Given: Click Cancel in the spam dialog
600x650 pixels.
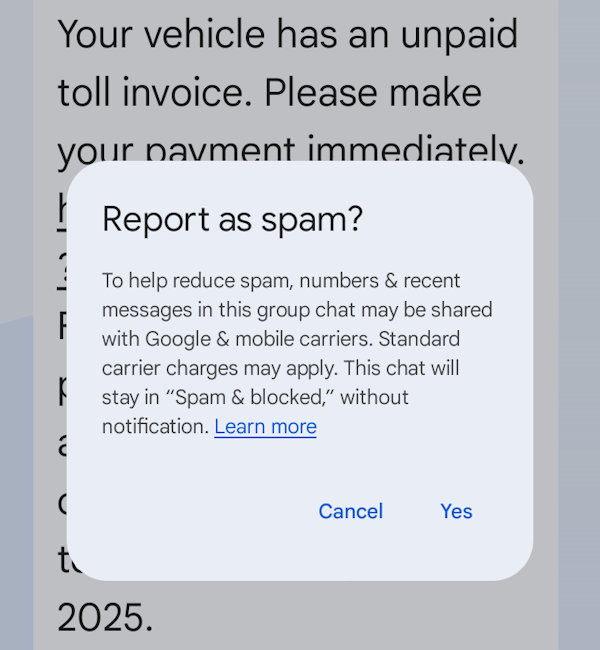Looking at the screenshot, I should point(350,511).
